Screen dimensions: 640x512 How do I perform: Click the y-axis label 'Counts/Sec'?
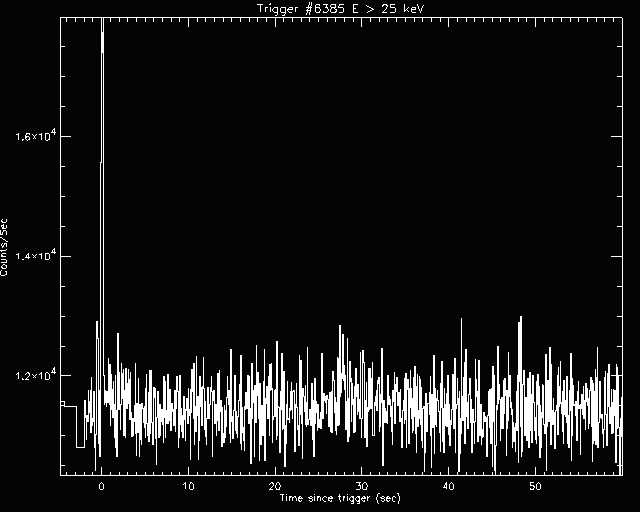(4, 247)
